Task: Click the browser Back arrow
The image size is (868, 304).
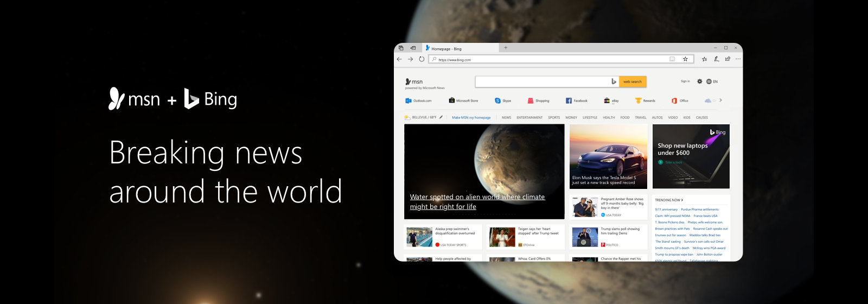Action: (399, 59)
